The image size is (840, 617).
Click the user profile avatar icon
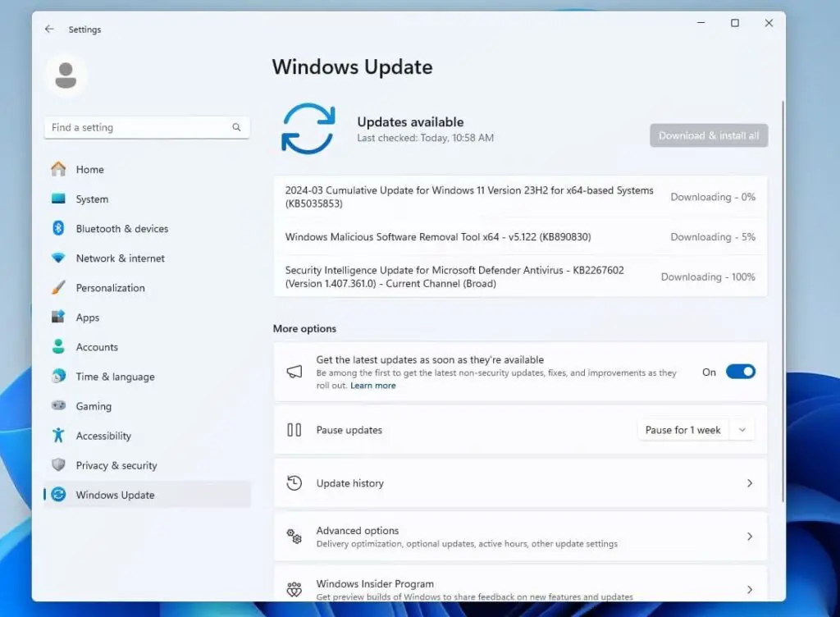65,76
